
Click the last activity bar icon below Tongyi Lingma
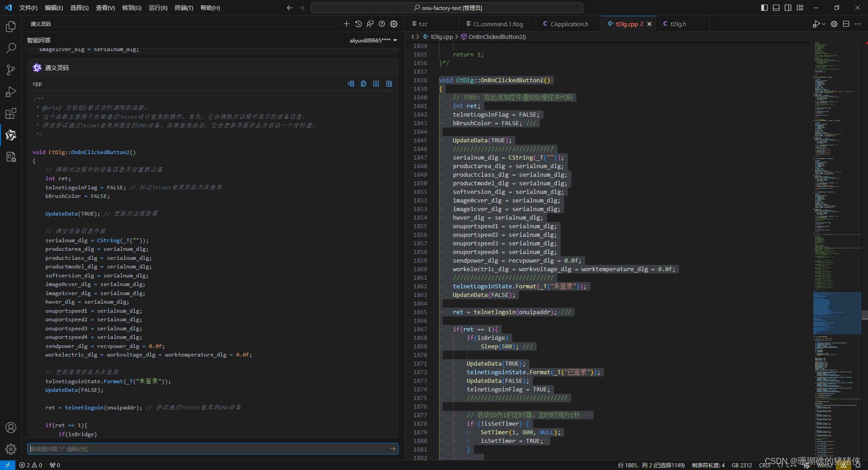[11, 157]
